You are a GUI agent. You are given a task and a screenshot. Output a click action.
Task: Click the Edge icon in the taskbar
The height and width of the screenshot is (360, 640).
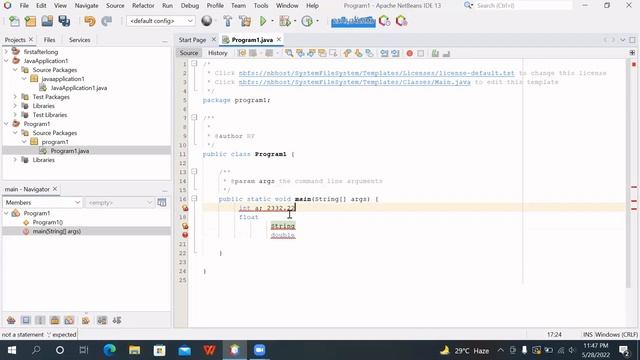(109, 350)
